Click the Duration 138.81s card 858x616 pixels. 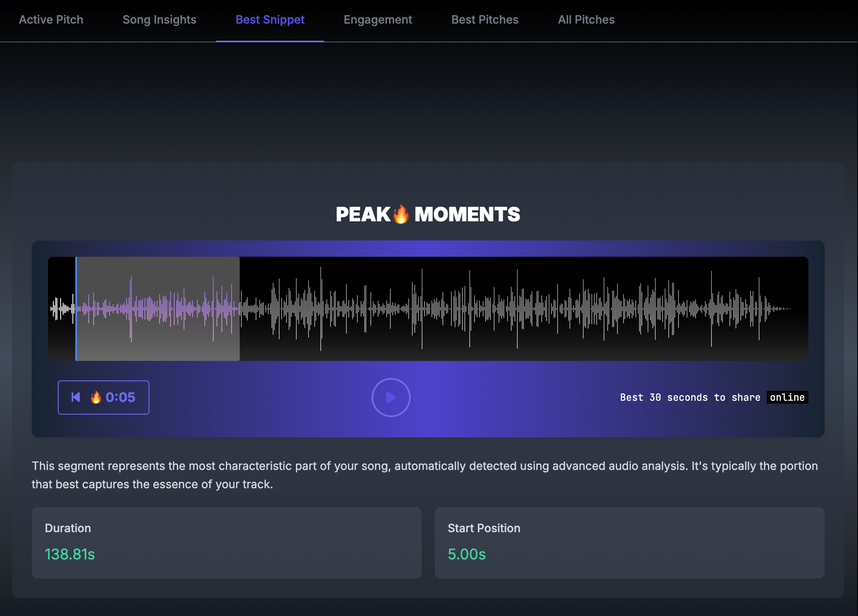pyautogui.click(x=226, y=542)
